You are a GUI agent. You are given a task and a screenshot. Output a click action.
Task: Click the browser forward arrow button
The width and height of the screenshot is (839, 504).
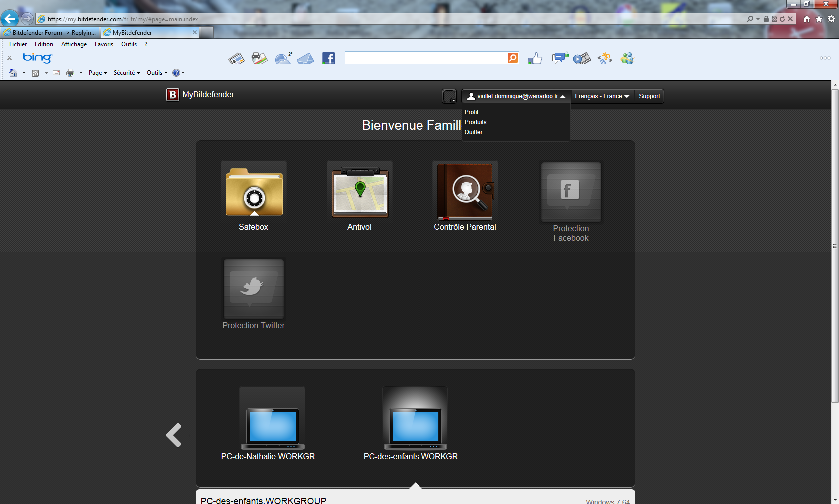click(27, 19)
